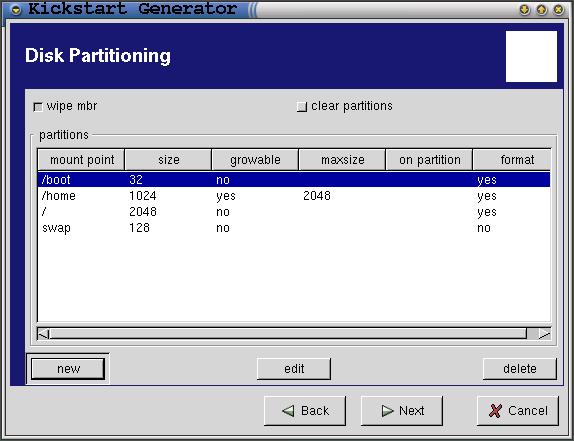This screenshot has height=441, width=574.
Task: Create a new partition with new button
Action: pos(68,369)
